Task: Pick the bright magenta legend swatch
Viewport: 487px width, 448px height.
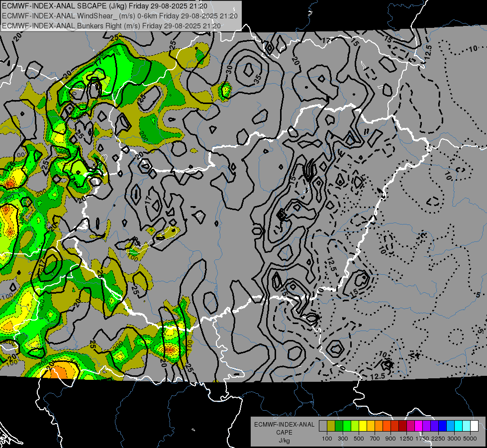Action: [419, 426]
